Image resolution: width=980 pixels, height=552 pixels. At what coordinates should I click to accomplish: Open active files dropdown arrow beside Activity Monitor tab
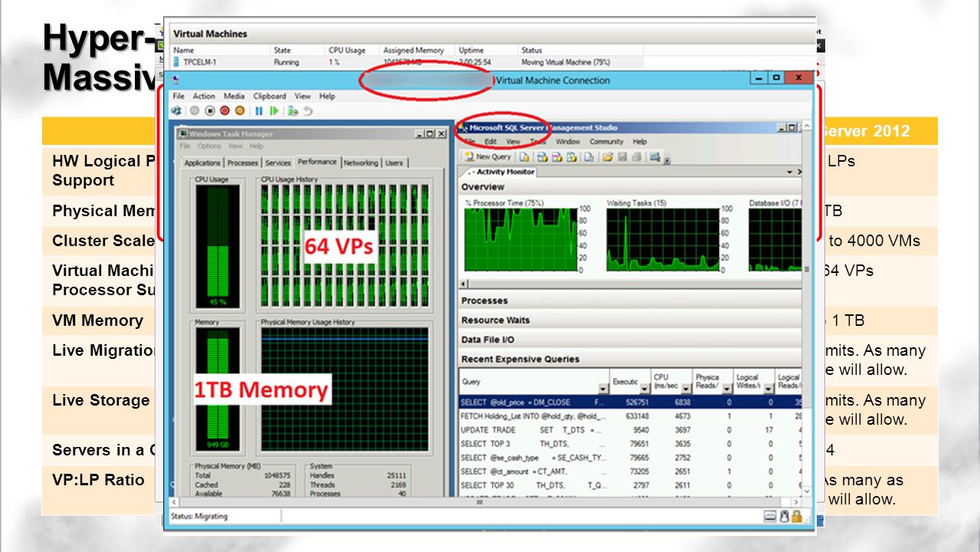pyautogui.click(x=789, y=172)
